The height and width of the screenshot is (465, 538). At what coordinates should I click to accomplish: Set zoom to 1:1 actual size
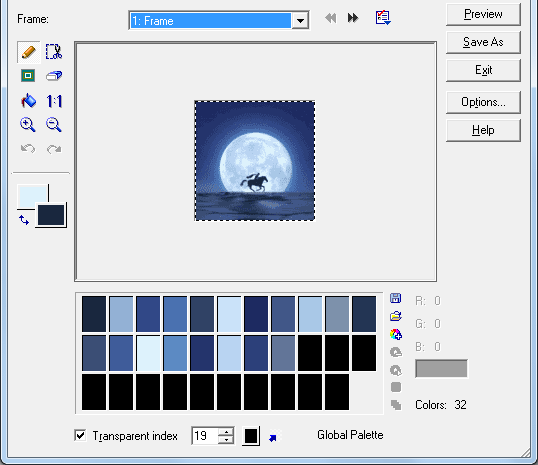[54, 101]
